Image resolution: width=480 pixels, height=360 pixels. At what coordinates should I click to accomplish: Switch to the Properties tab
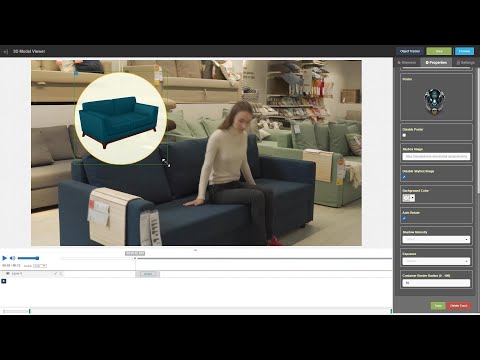[436, 62]
